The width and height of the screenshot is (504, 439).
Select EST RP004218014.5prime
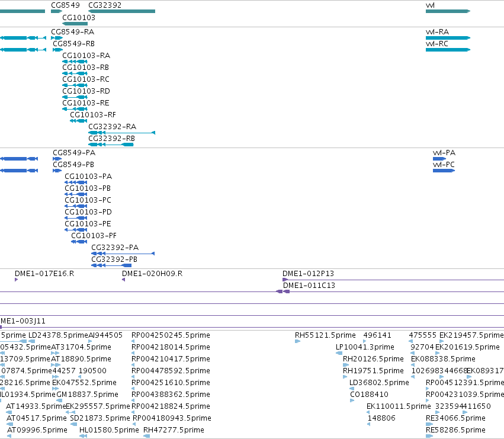point(171,347)
